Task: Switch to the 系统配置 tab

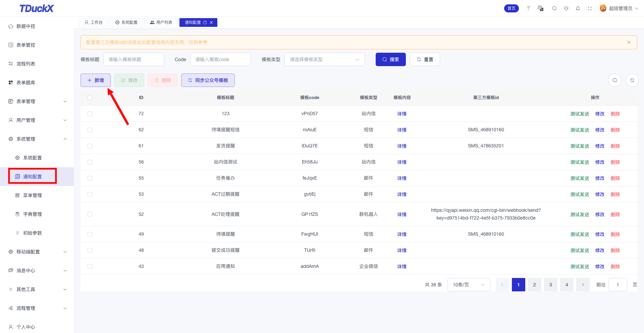Action: tap(126, 22)
